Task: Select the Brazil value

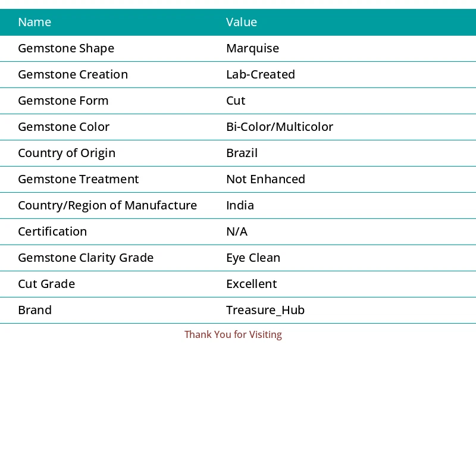Action: 242,153
